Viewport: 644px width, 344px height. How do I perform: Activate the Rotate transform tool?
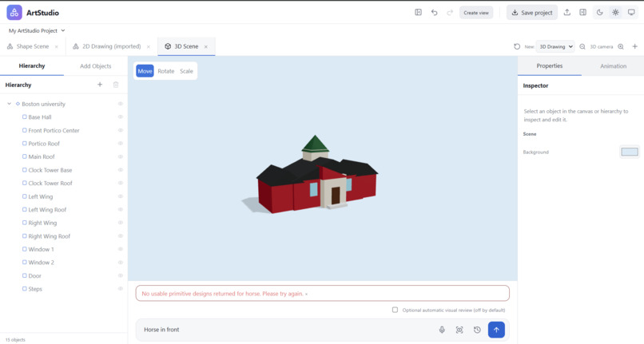coord(166,71)
